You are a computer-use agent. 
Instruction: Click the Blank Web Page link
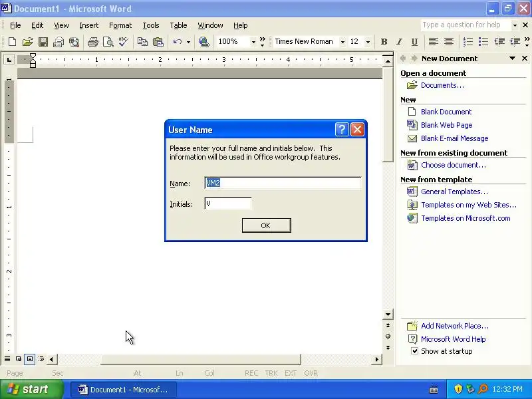[446, 125]
